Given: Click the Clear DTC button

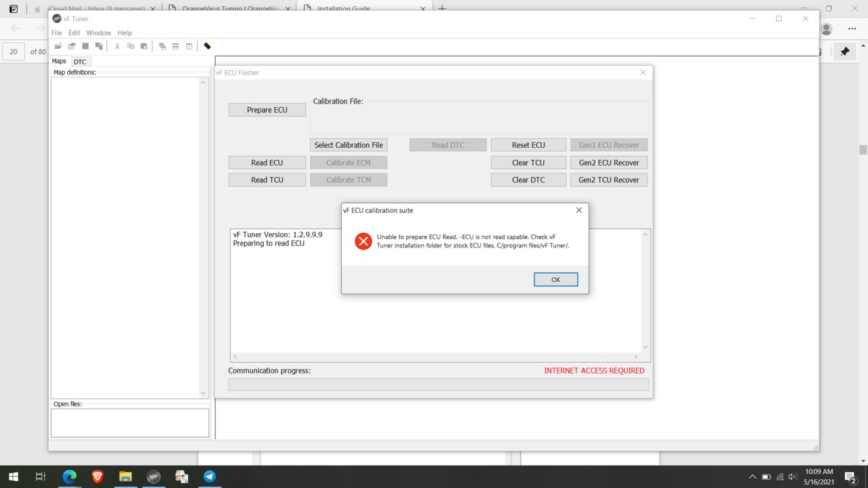Looking at the screenshot, I should [528, 180].
